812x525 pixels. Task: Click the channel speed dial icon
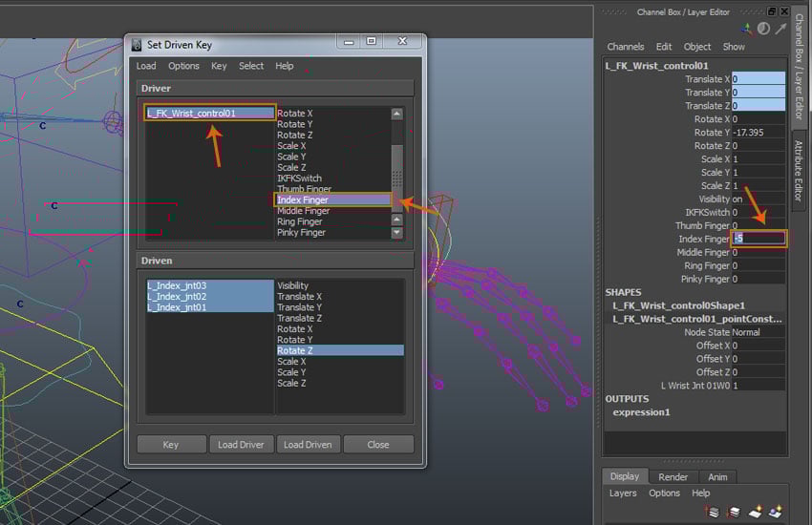(762, 29)
